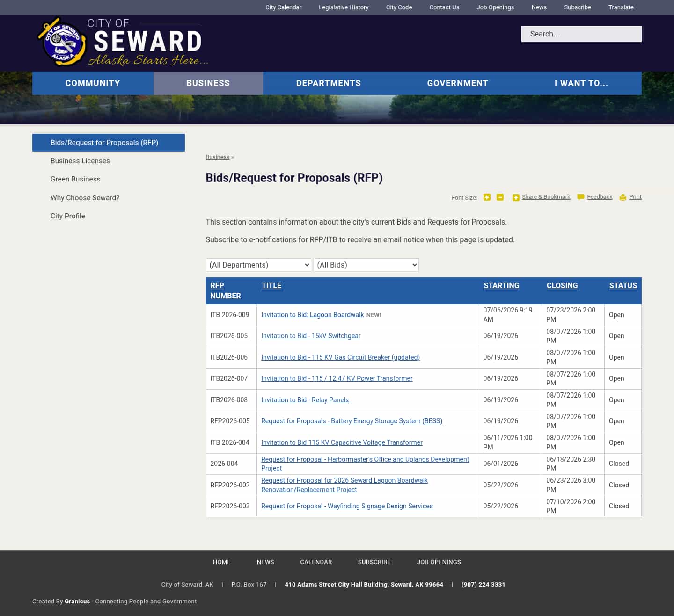Open Invitation to Bid - 15kV Switchgear
674x616 pixels.
[311, 336]
